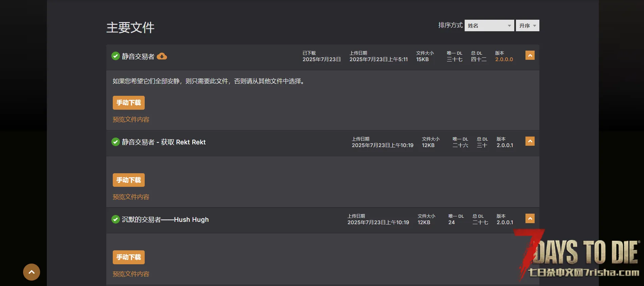Viewport: 644px width, 286px height.
Task: Click the round scroll-to-top arrow button
Action: [x=32, y=272]
